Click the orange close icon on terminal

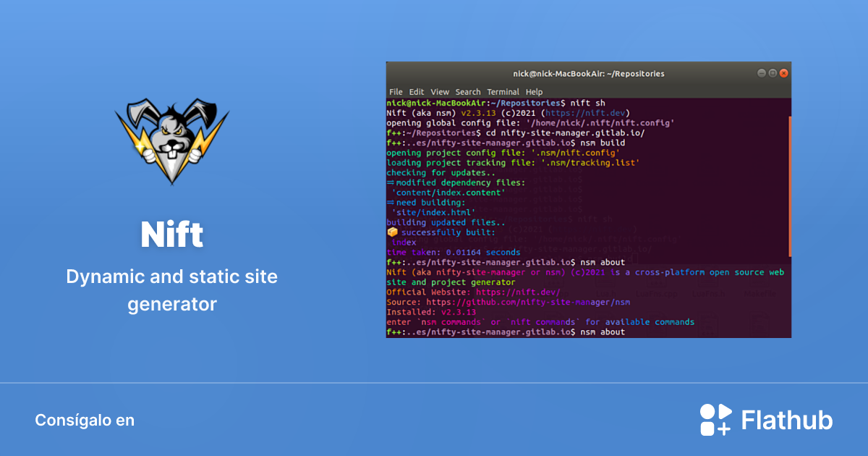coord(783,72)
